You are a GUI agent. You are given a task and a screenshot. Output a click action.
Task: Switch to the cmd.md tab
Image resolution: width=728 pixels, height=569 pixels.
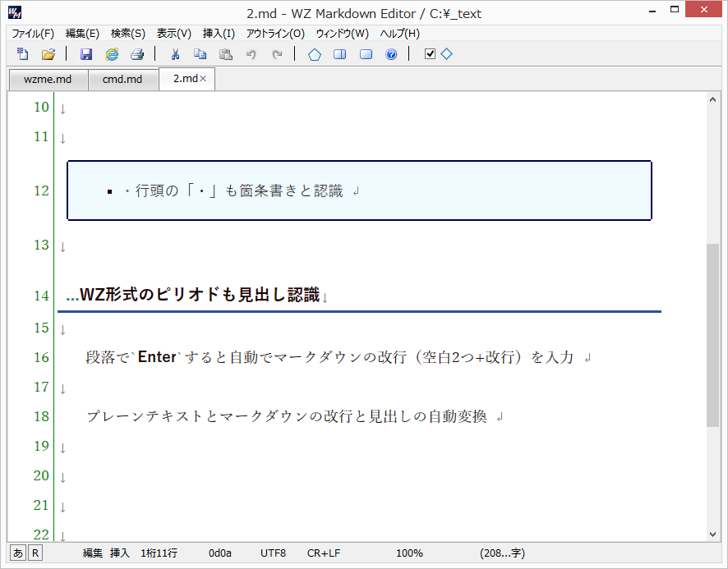pos(123,79)
